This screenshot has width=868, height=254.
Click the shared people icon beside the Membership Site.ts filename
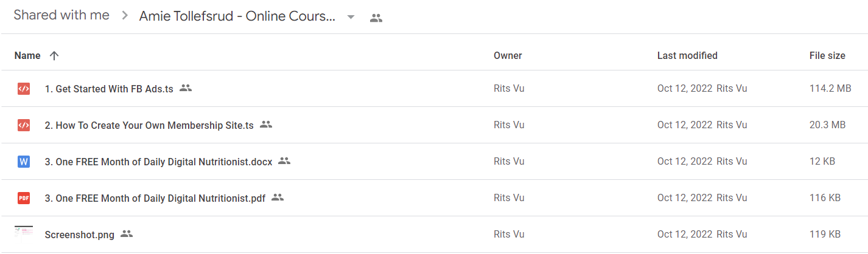[266, 125]
